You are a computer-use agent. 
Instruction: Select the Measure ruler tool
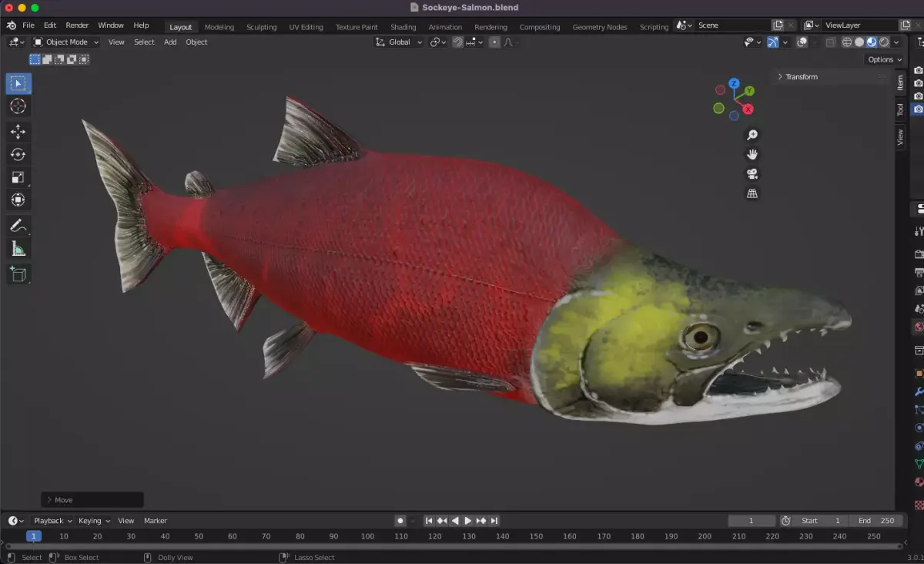click(18, 249)
